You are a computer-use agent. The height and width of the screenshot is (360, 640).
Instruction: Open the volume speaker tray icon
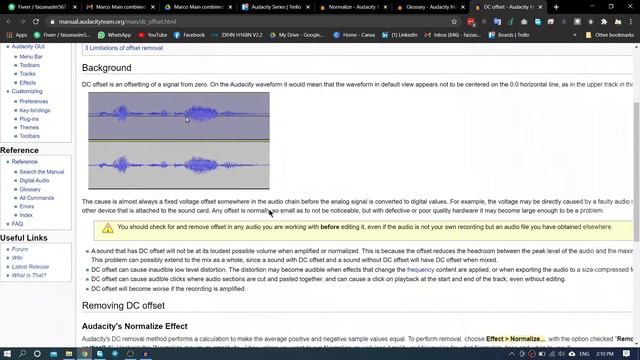pos(561,354)
